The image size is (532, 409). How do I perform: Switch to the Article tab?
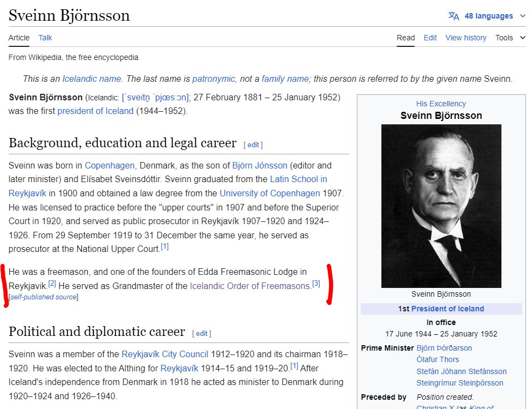(19, 38)
